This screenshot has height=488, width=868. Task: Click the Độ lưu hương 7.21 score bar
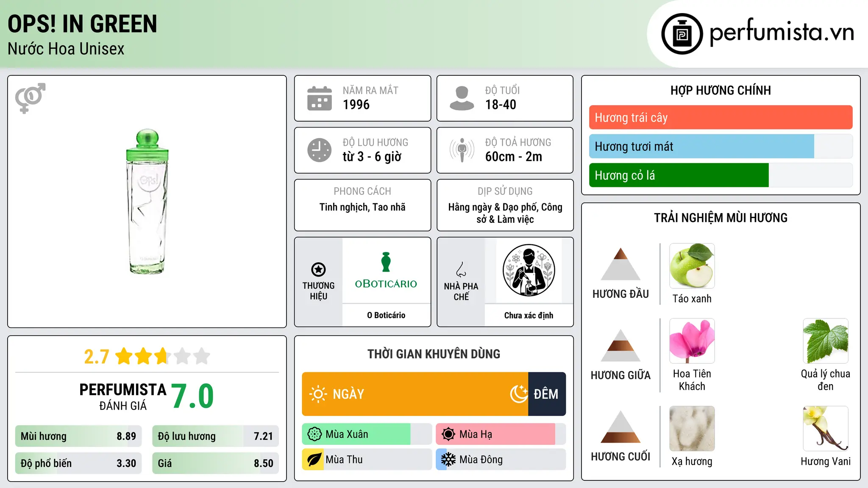coord(215,436)
